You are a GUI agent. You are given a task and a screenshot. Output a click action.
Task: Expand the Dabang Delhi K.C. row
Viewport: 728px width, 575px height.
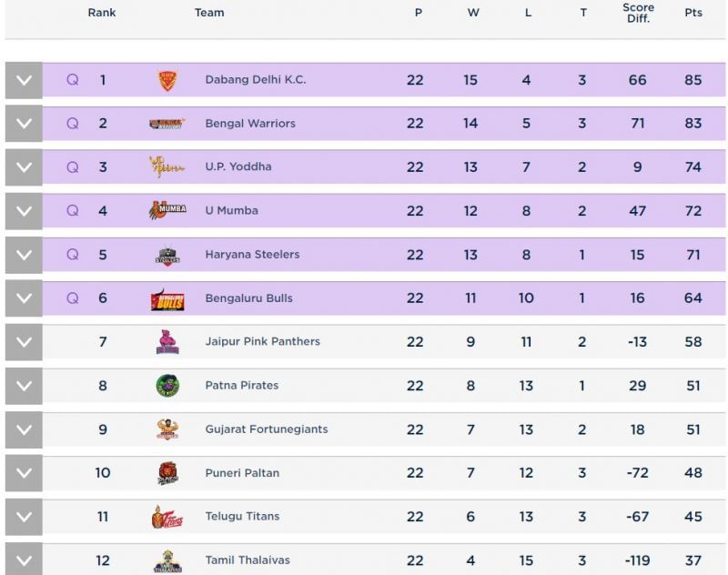click(x=24, y=80)
